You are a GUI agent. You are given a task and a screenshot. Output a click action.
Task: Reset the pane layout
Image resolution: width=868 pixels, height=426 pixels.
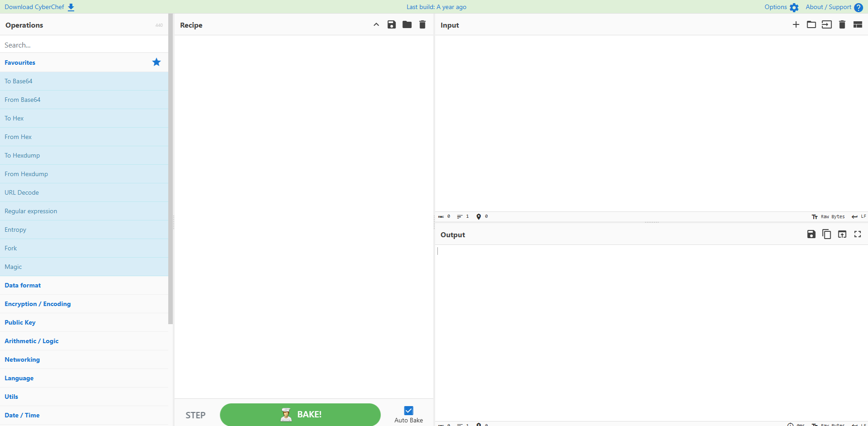[858, 24]
